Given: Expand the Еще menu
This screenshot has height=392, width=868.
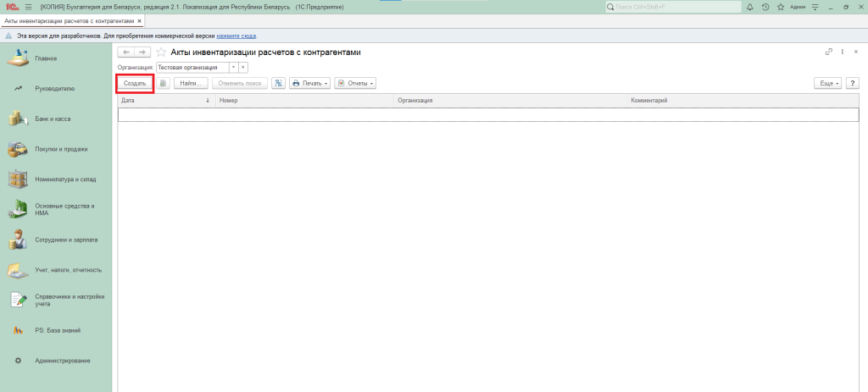Looking at the screenshot, I should coord(827,83).
